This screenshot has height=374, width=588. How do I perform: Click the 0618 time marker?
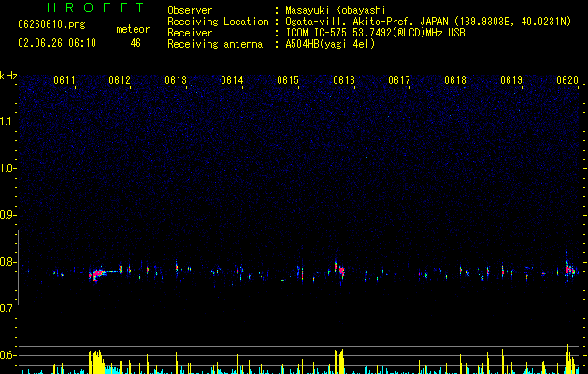point(455,80)
